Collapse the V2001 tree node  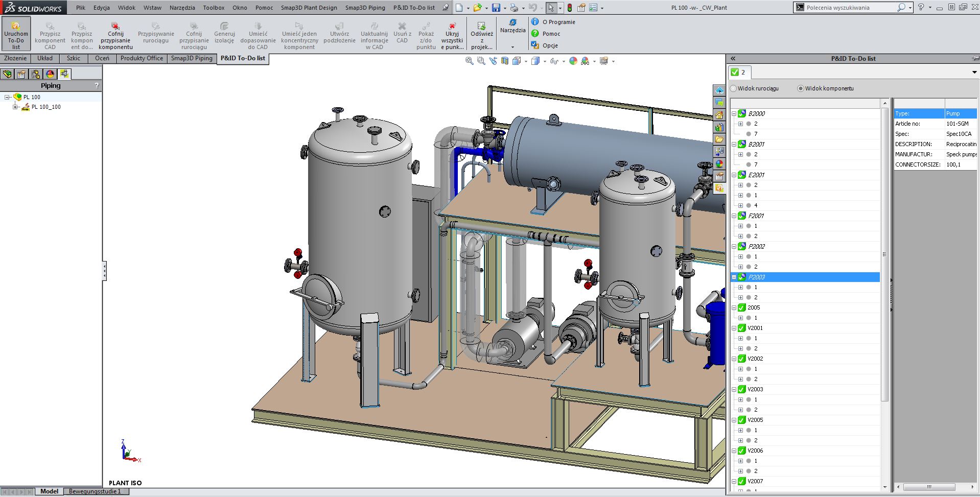point(734,328)
